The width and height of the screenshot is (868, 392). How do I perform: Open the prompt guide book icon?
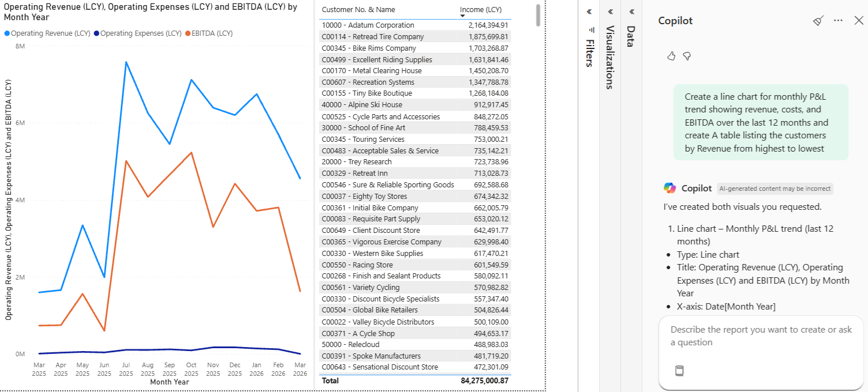pos(679,371)
